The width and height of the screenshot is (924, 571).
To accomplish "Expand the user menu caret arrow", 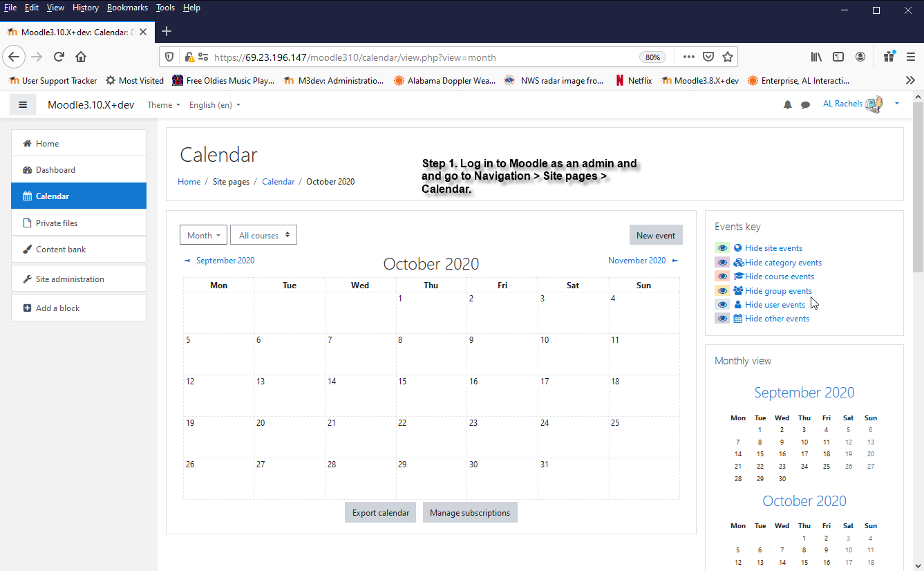I will point(897,104).
